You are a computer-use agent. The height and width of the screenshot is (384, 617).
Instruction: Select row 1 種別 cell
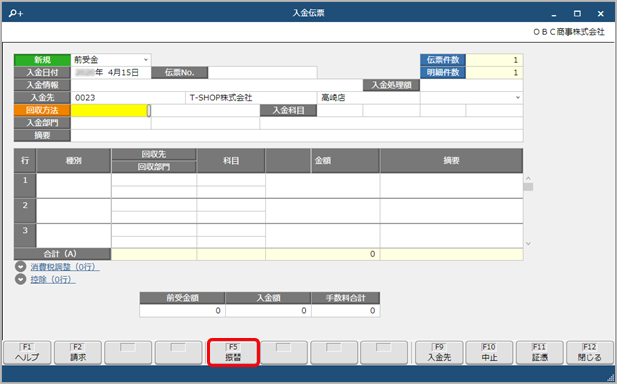click(74, 186)
